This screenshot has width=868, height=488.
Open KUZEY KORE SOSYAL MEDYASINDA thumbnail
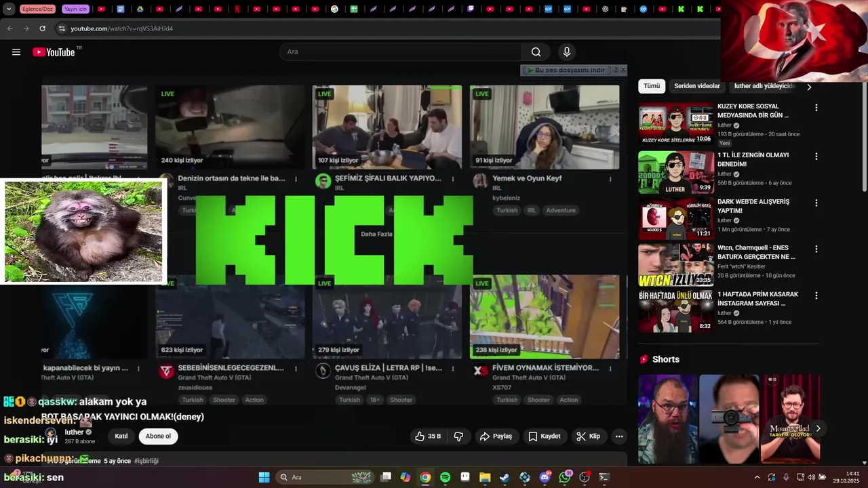[676, 123]
